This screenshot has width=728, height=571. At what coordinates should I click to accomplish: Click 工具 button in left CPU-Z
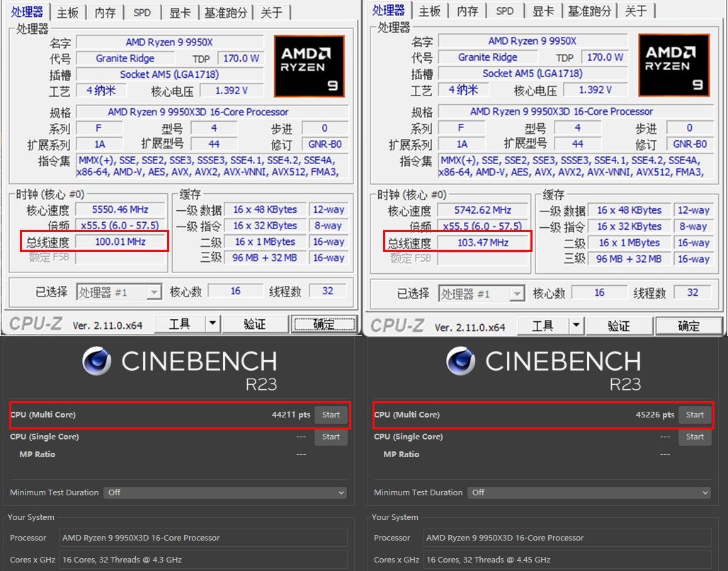(180, 323)
